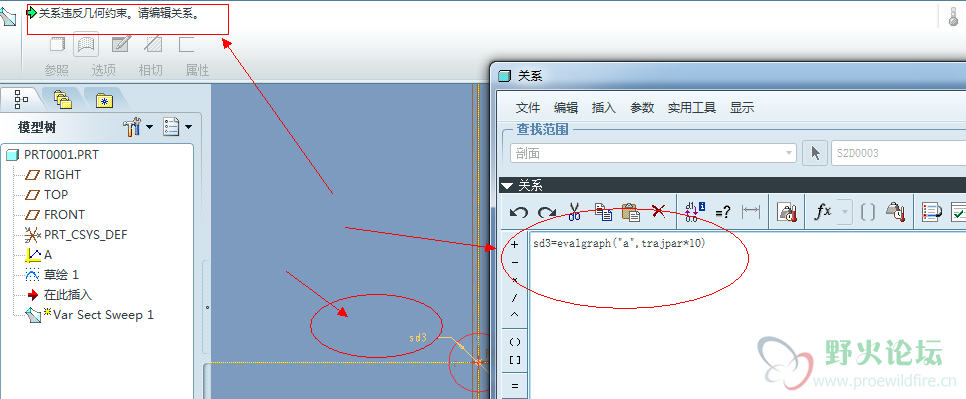
Task: Insert square brackets from side palette
Action: pos(515,360)
